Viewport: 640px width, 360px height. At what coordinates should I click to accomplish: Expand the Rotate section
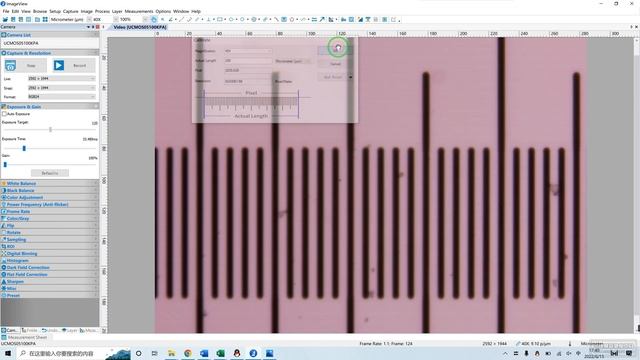[49, 232]
